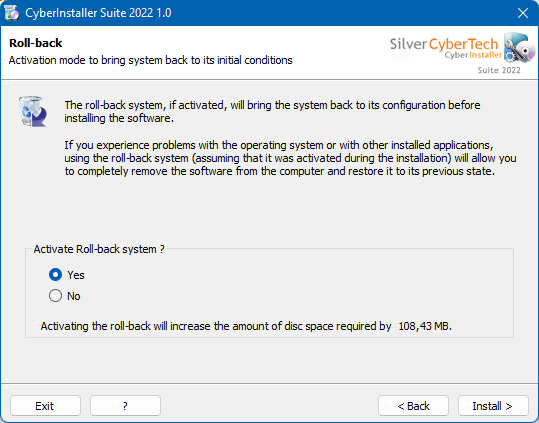Open help with the ? button
Screen dimensions: 539x423
(x=125, y=406)
